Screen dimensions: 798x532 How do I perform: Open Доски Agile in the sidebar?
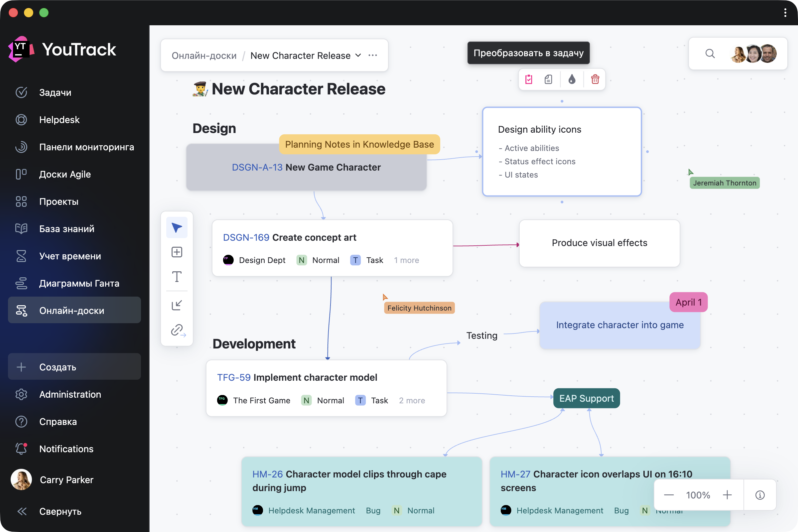click(x=65, y=174)
